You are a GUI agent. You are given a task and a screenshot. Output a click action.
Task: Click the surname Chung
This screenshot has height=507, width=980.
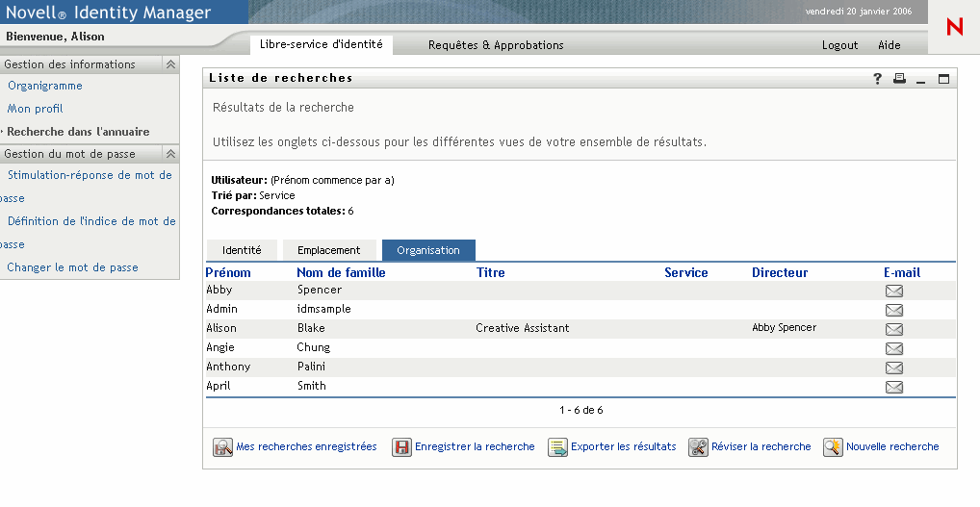(314, 348)
